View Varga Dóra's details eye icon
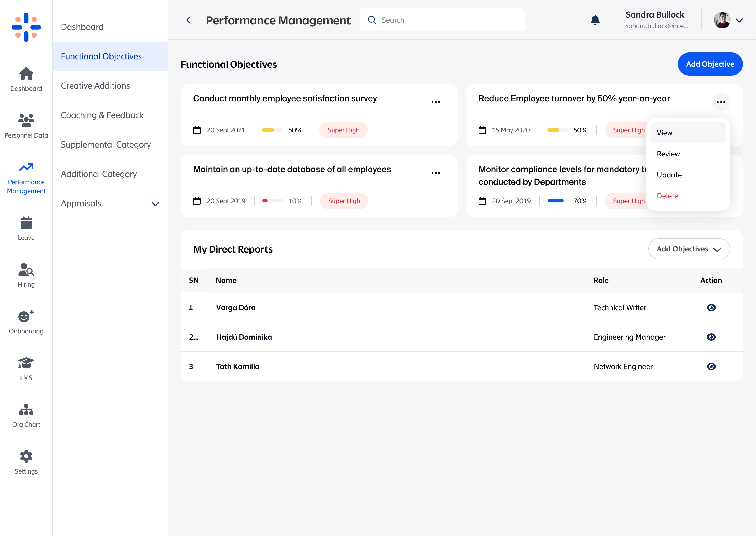Image resolution: width=756 pixels, height=536 pixels. tap(711, 308)
